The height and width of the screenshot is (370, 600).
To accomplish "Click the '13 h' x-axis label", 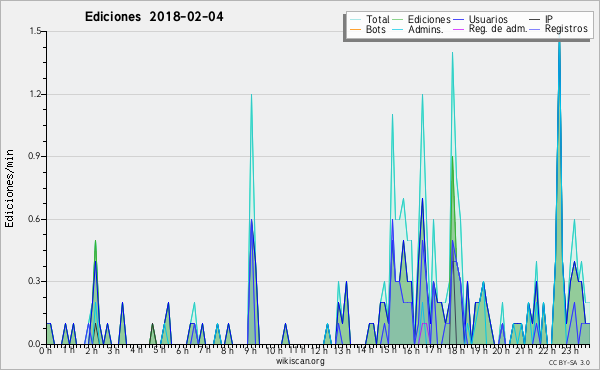I will pos(342,350).
